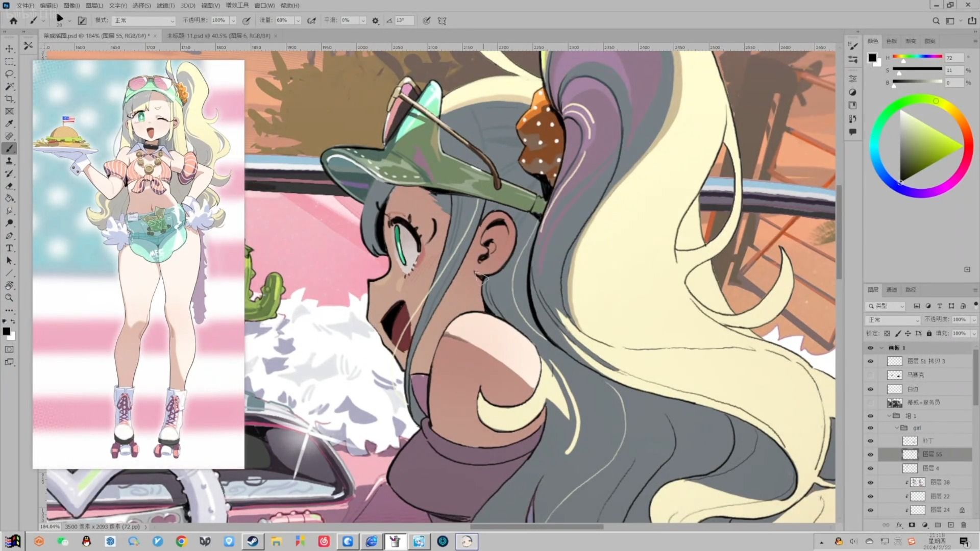Select the Eraser tool
This screenshot has width=980, height=551.
pyautogui.click(x=9, y=186)
